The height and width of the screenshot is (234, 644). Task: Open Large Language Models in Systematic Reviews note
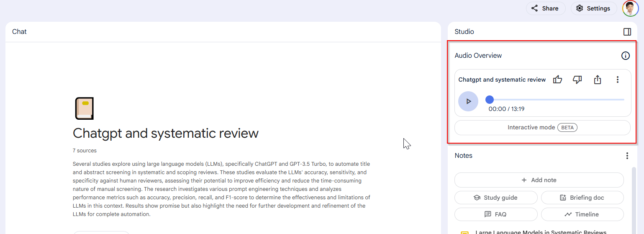click(x=541, y=232)
